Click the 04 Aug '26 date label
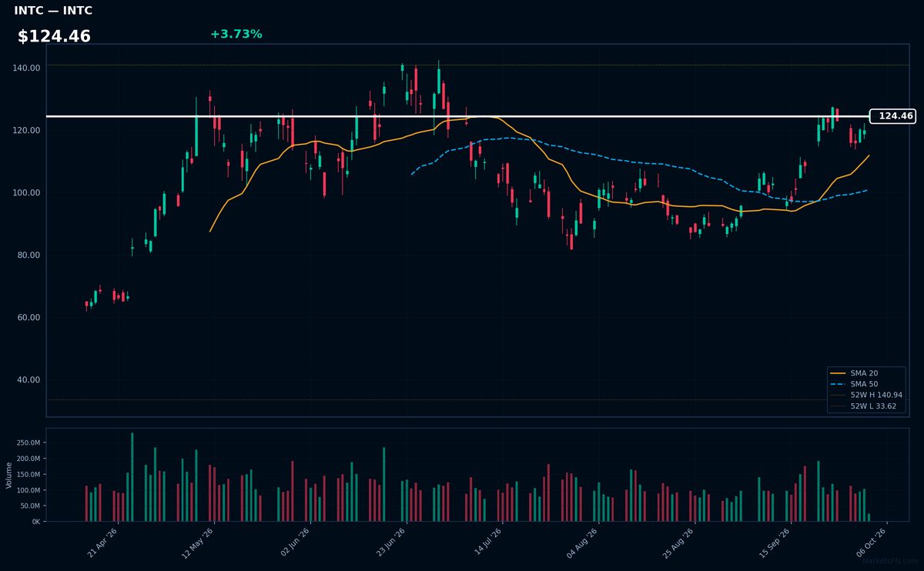The height and width of the screenshot is (571, 924). [x=584, y=543]
